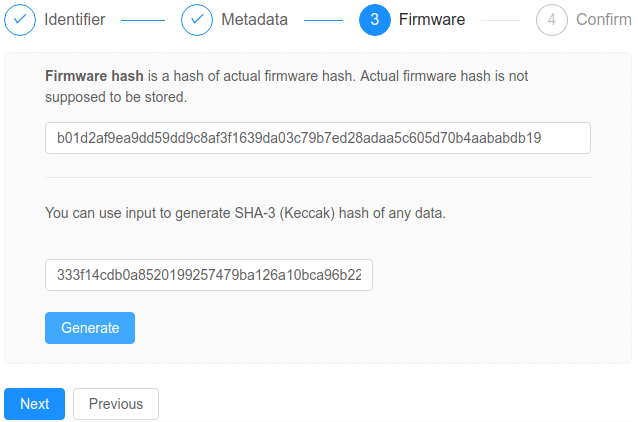Select the Firmware step label
Image resolution: width=638 pixels, height=422 pixels.
coord(431,19)
